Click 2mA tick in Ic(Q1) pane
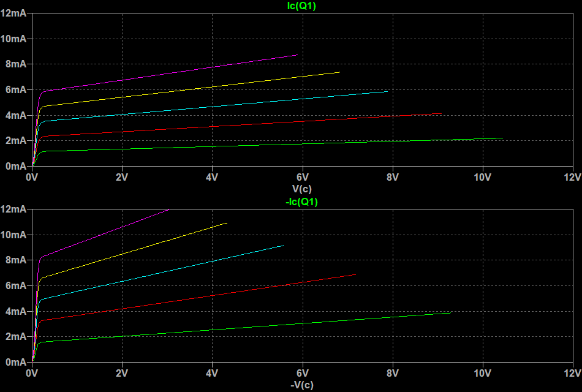The width and height of the screenshot is (582, 392). [16, 141]
